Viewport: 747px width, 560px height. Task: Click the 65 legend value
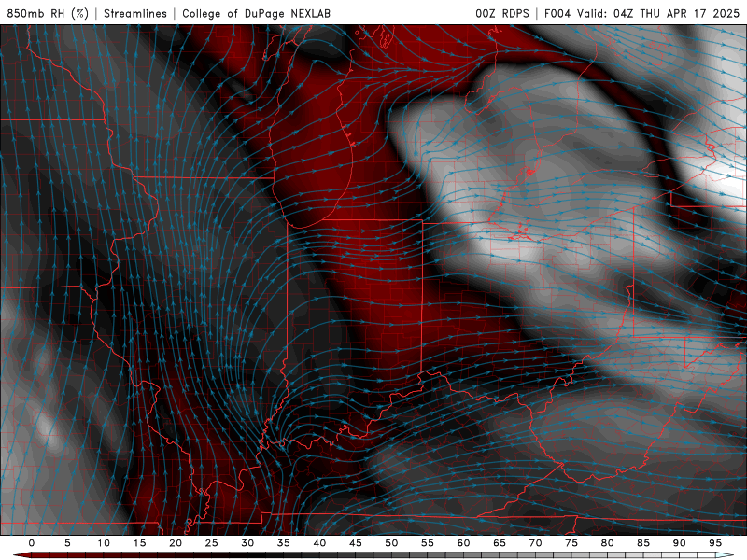(x=500, y=543)
